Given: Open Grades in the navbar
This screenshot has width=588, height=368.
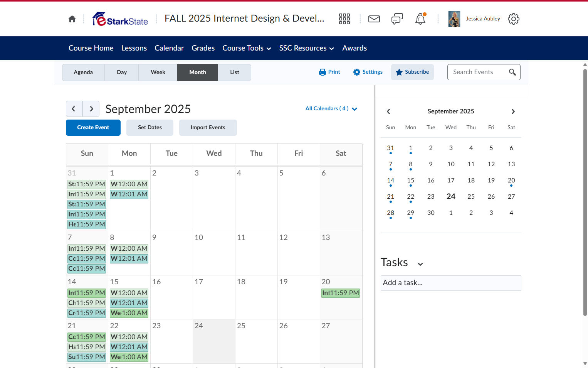Looking at the screenshot, I should click(203, 48).
